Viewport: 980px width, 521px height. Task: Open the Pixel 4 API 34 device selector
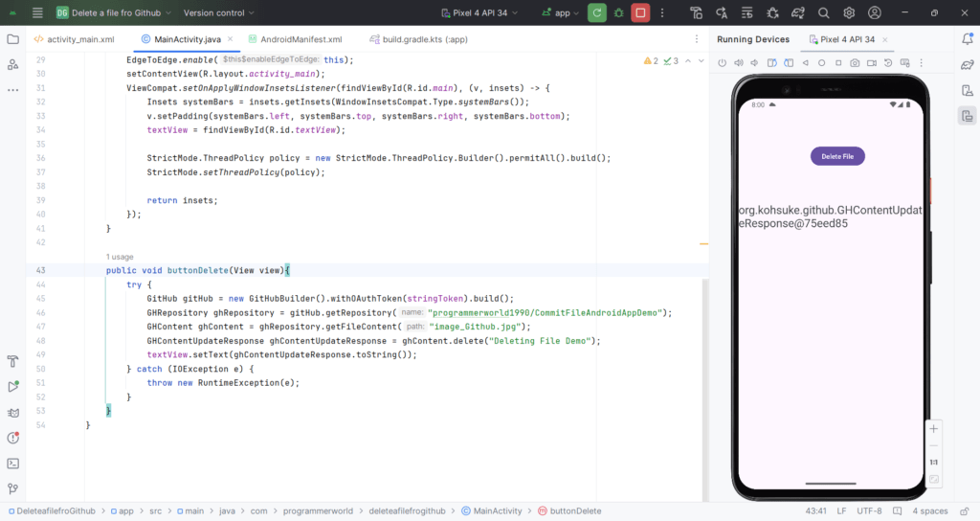[479, 12]
